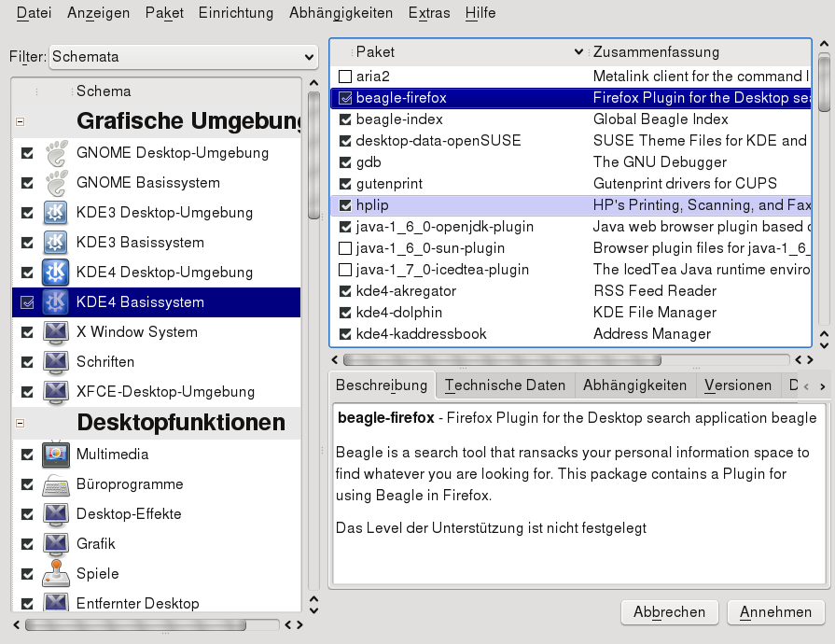Viewport: 835px width, 644px height.
Task: Select the kde4-akregator package row
Action: [x=571, y=291]
